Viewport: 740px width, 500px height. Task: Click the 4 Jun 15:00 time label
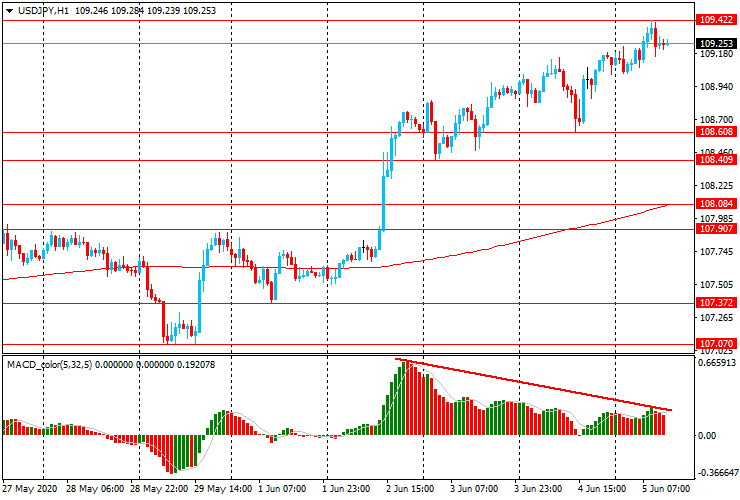pyautogui.click(x=602, y=488)
